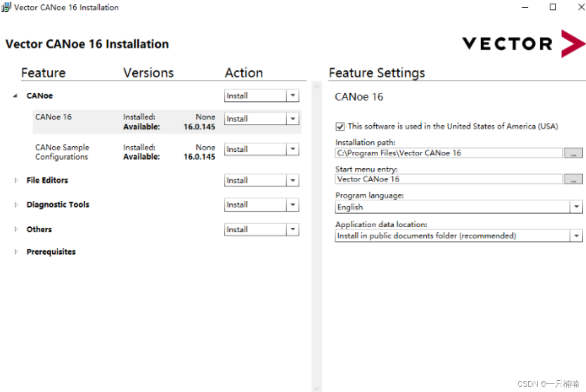The height and width of the screenshot is (392, 586).
Task: Browse for the installation path
Action: coord(573,153)
